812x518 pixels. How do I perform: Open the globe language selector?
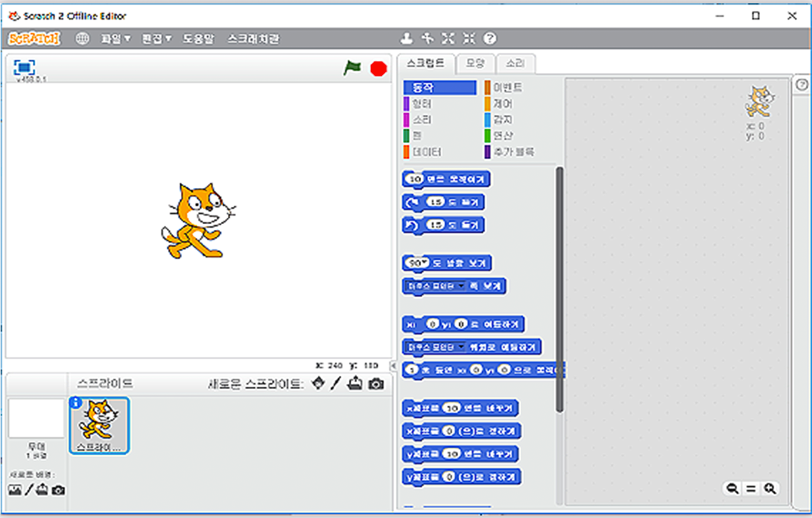[x=82, y=39]
